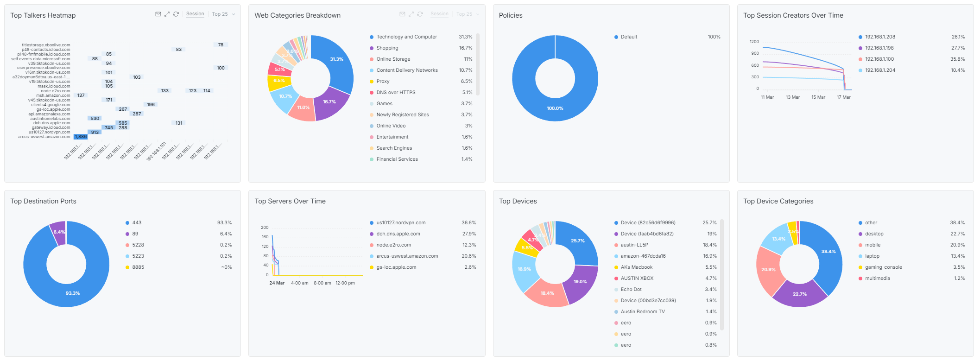Click the blue dot beside Default policy

click(x=616, y=37)
